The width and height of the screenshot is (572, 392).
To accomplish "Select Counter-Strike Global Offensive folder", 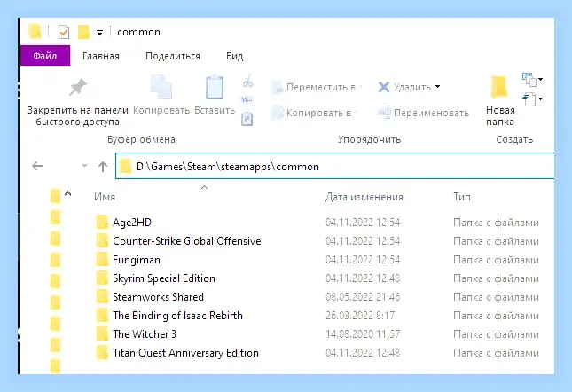I will coord(187,241).
